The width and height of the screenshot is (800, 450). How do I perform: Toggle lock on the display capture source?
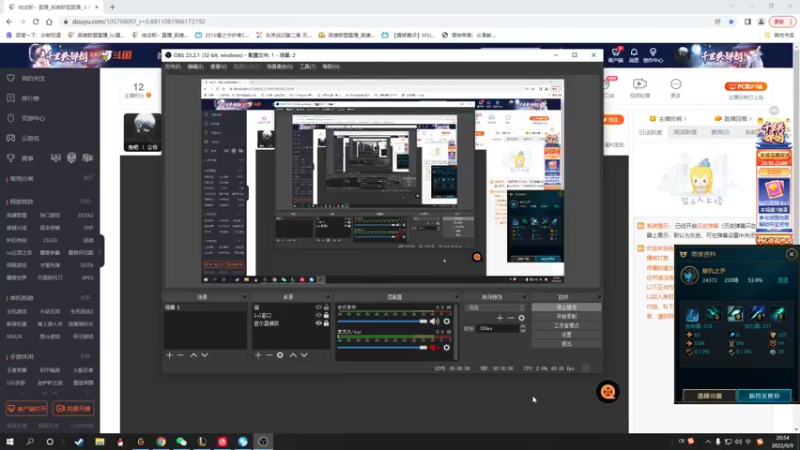[326, 323]
